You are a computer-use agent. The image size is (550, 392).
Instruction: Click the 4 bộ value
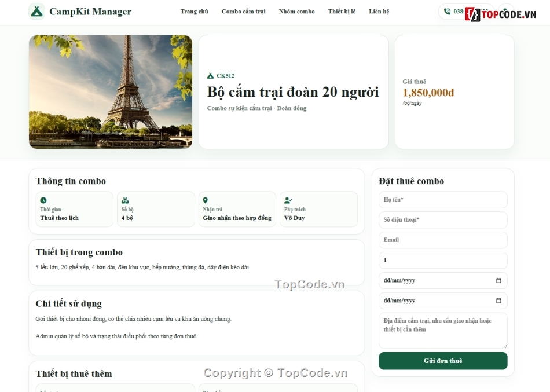point(127,218)
